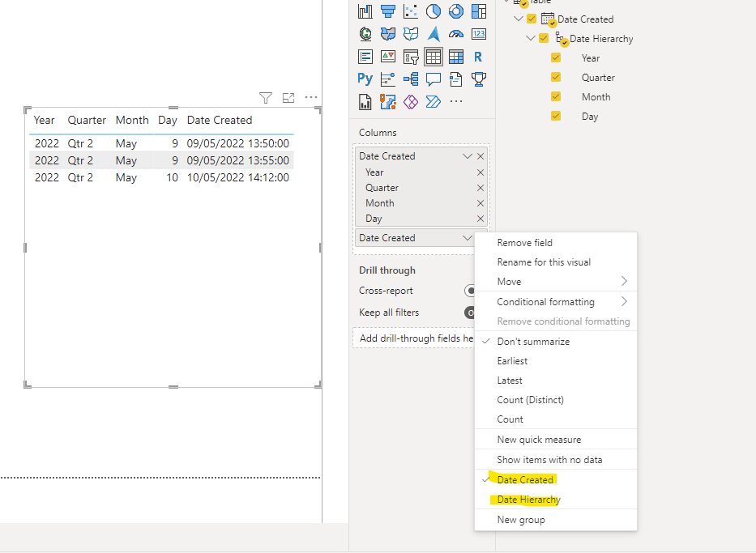The width and height of the screenshot is (756, 553).
Task: Choose Date Hierarchy in context menu
Action: 556,500
